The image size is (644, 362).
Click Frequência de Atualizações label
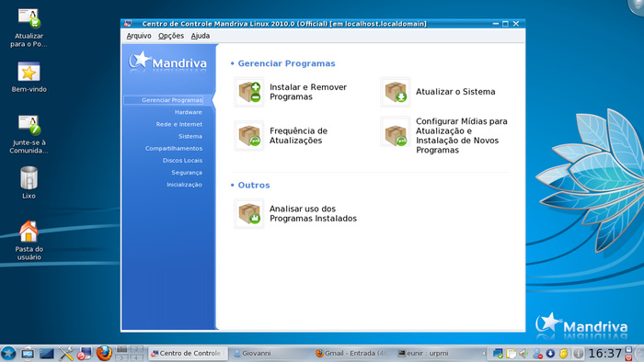point(298,136)
